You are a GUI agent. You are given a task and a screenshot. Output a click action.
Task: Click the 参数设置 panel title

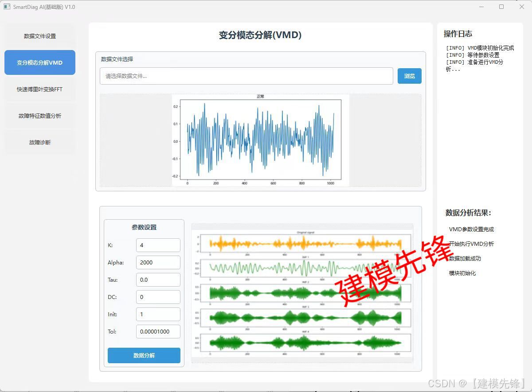[144, 227]
